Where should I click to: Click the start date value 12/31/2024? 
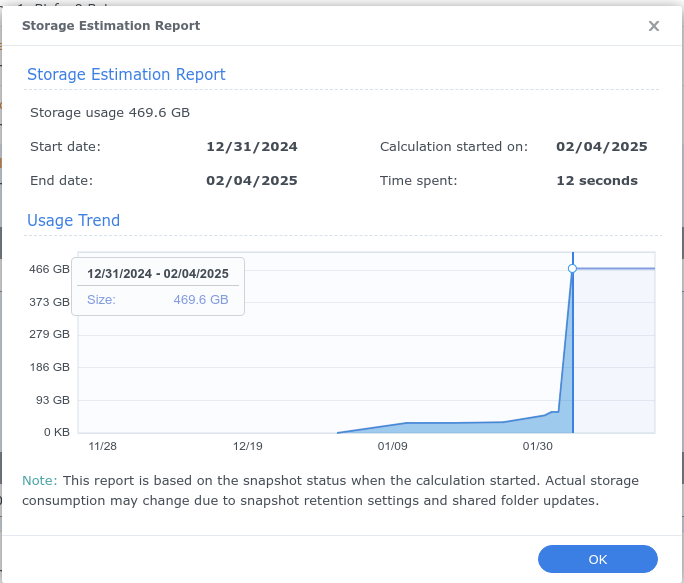point(252,147)
